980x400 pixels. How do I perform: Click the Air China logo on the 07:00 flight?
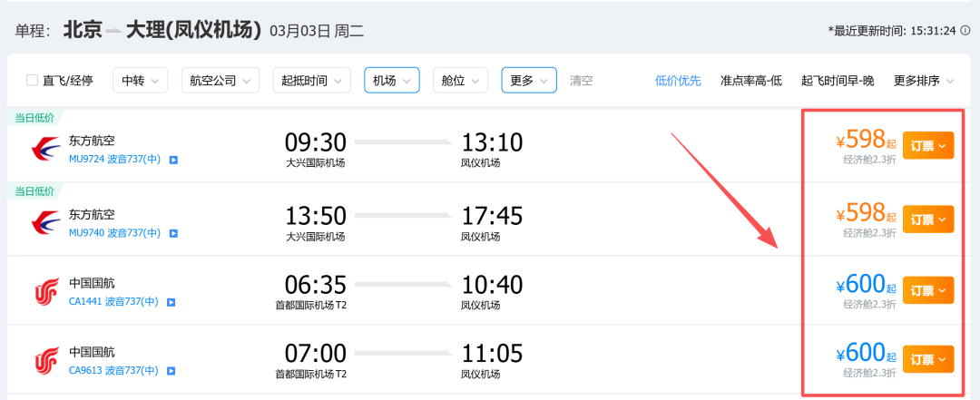(45, 361)
